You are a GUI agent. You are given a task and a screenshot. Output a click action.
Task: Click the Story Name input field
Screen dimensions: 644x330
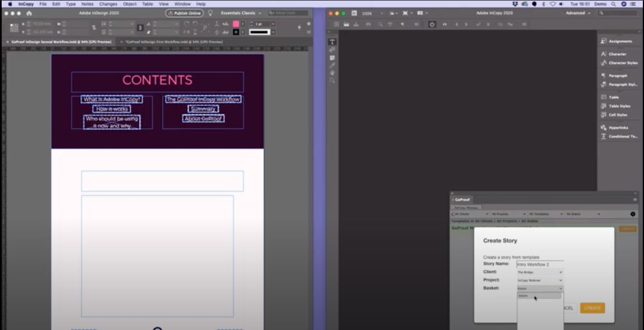[540, 264]
